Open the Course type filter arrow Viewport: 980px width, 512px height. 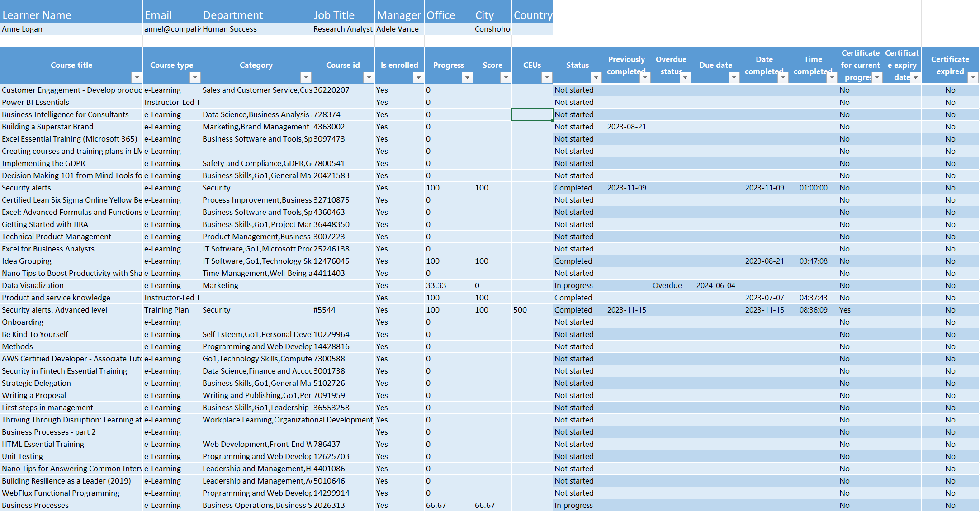[194, 77]
